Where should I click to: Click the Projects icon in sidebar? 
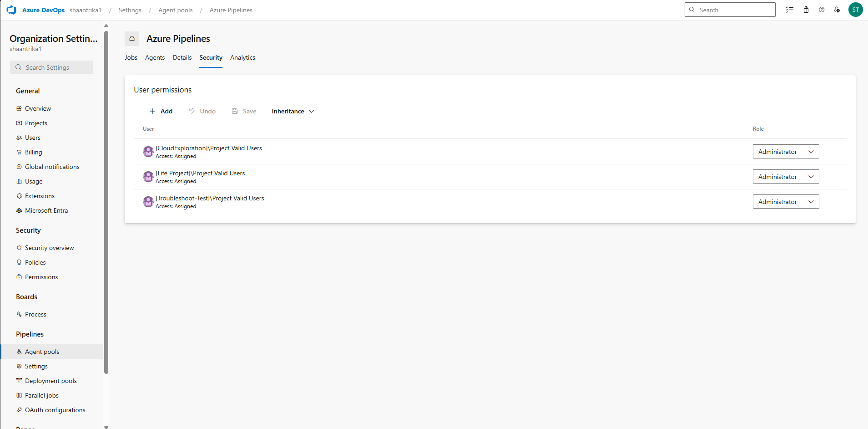tap(19, 123)
